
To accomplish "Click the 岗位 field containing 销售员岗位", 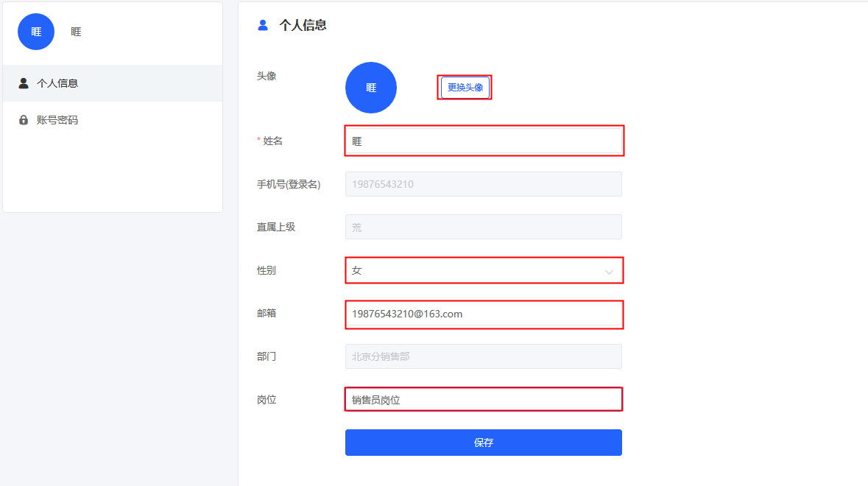I will tap(484, 400).
